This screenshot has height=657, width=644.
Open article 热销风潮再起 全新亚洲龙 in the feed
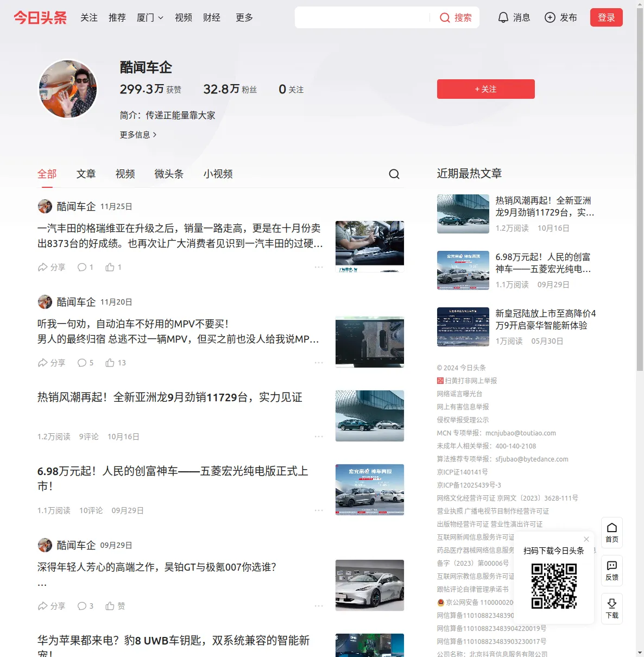[x=170, y=397]
